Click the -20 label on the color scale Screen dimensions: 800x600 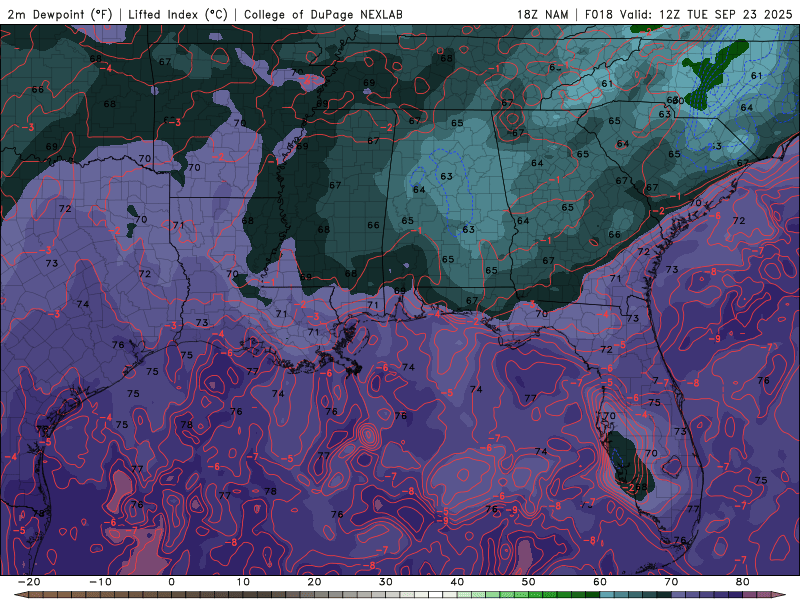pyautogui.click(x=29, y=582)
